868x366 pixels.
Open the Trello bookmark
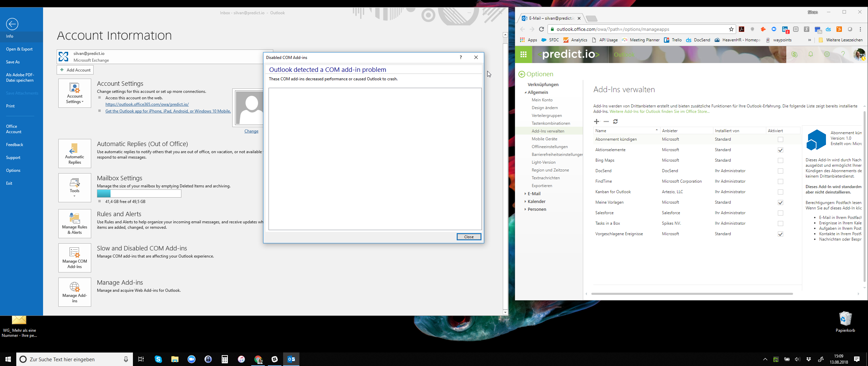[673, 40]
